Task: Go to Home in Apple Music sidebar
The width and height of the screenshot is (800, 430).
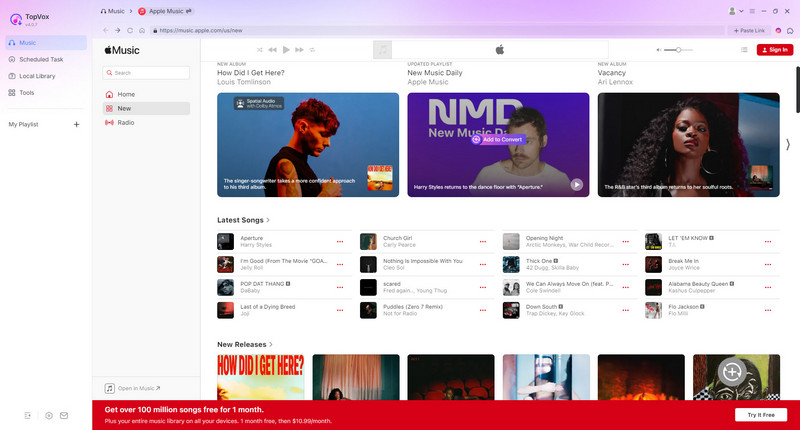Action: [x=146, y=94]
